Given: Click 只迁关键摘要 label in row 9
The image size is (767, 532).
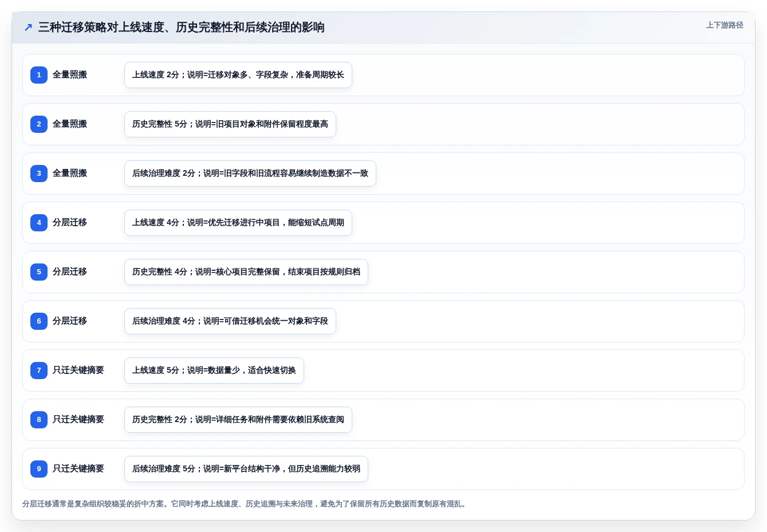Looking at the screenshot, I should 78,469.
